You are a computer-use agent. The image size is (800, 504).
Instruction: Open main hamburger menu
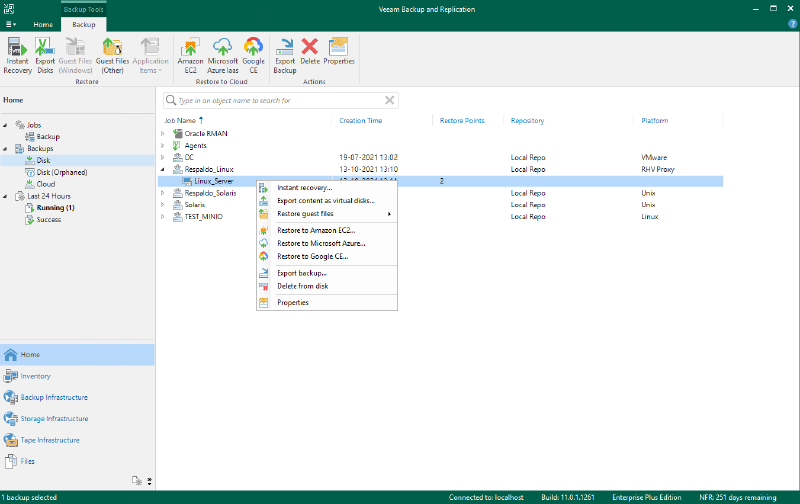click(x=10, y=24)
